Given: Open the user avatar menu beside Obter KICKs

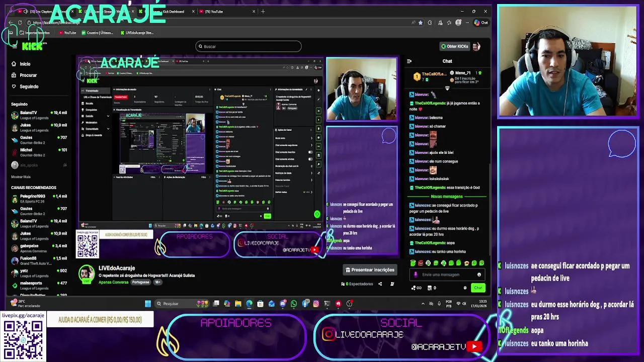Looking at the screenshot, I should 476,46.
